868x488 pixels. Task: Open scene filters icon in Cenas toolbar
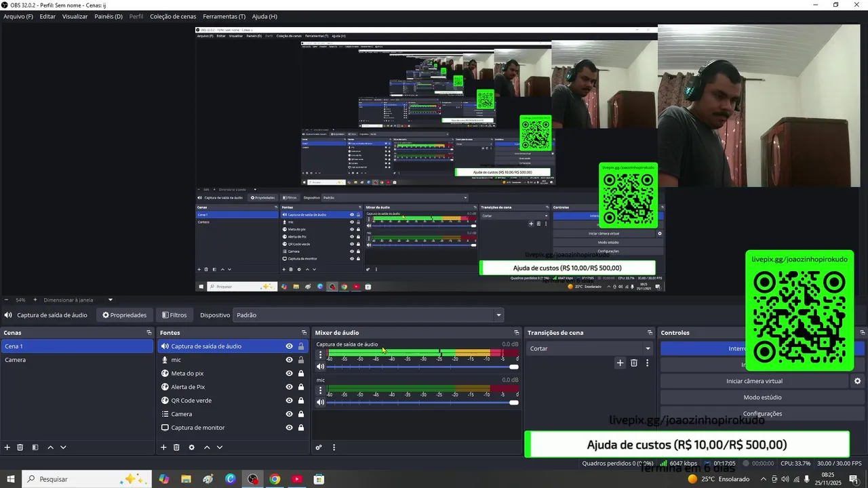coord(35,447)
